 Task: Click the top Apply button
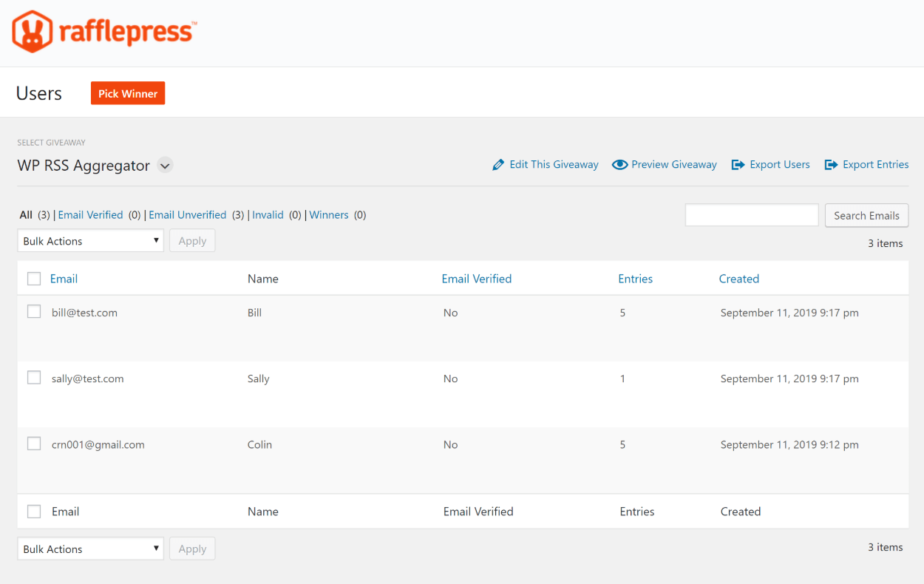(x=192, y=241)
